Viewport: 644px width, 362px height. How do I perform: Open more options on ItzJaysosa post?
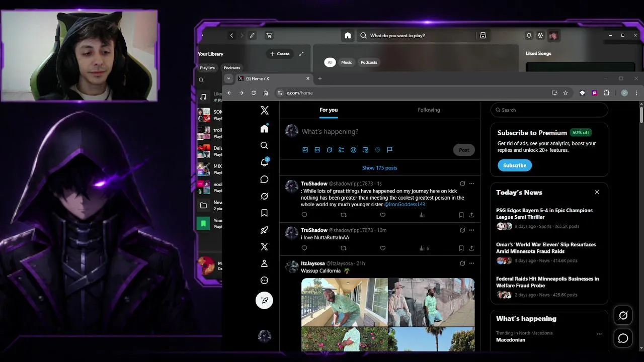click(471, 263)
